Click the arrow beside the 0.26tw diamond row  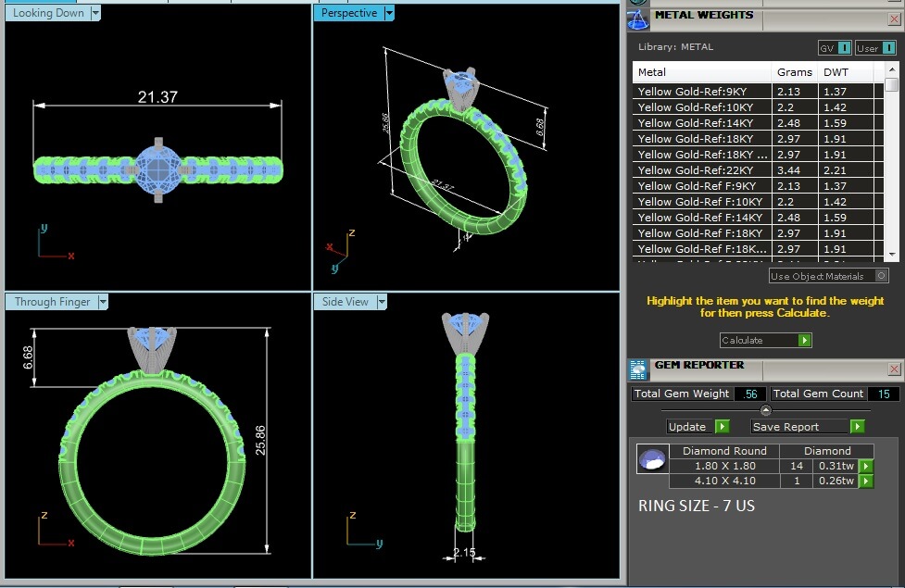[866, 481]
